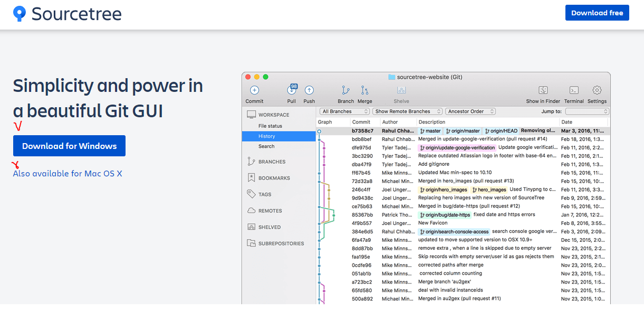Click the Branch toolbar icon

tap(345, 90)
